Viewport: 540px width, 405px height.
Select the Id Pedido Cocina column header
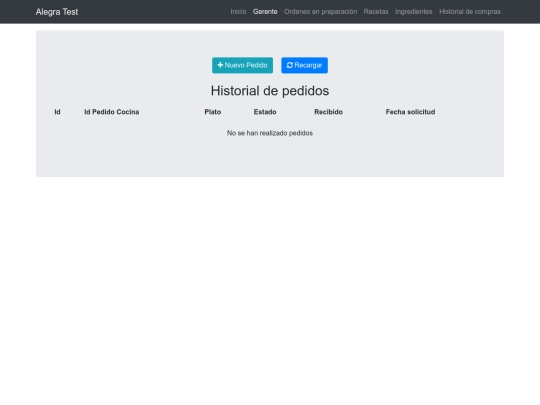pyautogui.click(x=112, y=112)
